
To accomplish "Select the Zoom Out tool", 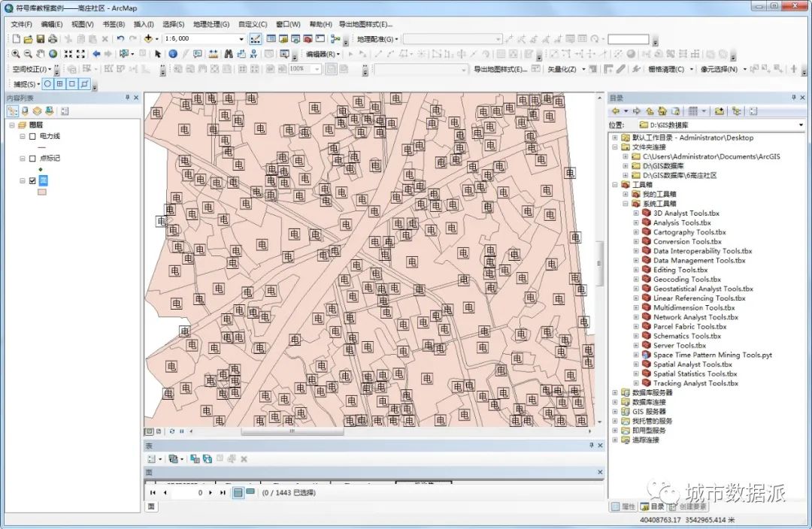I will (28, 54).
